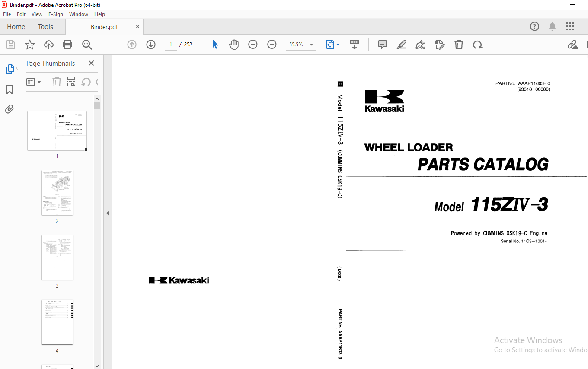Activate the Hand pan tool

(x=234, y=45)
